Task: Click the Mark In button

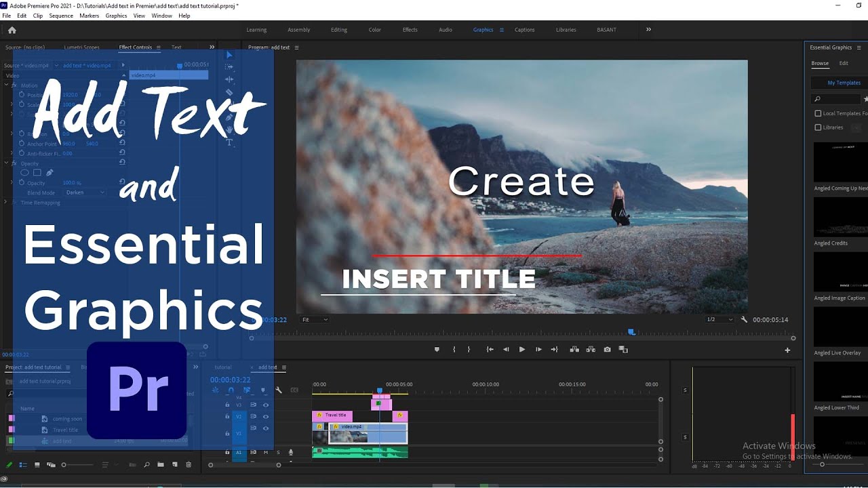Action: pyautogui.click(x=454, y=350)
